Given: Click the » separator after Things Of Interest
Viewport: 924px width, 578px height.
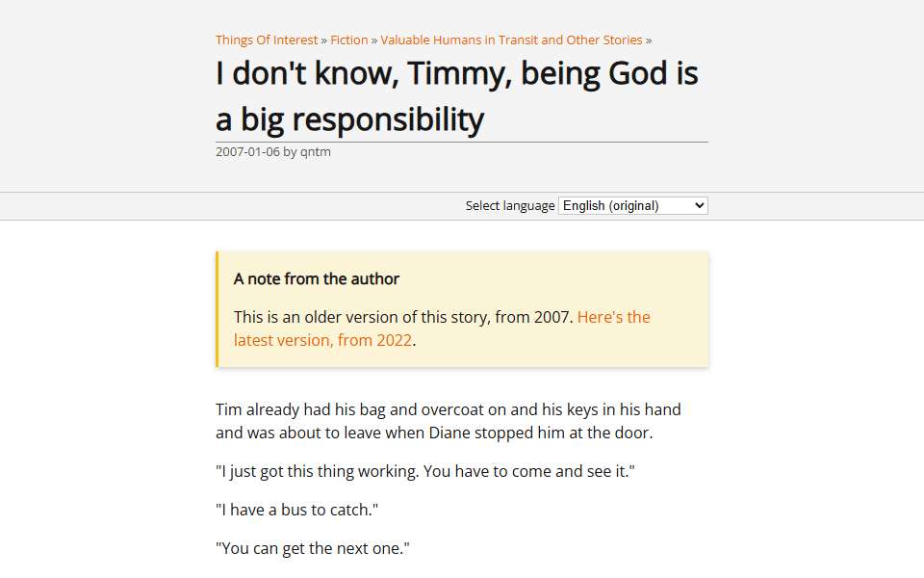Looking at the screenshot, I should [323, 40].
